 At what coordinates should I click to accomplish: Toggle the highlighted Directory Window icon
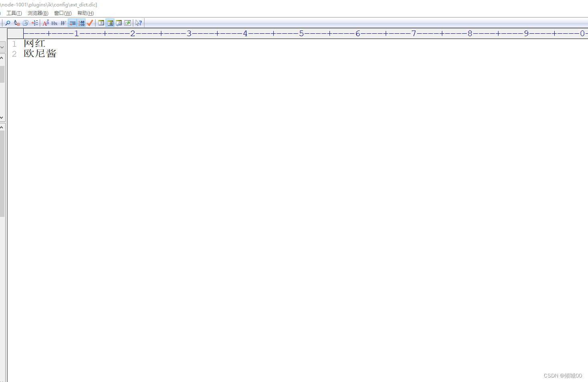tap(110, 23)
